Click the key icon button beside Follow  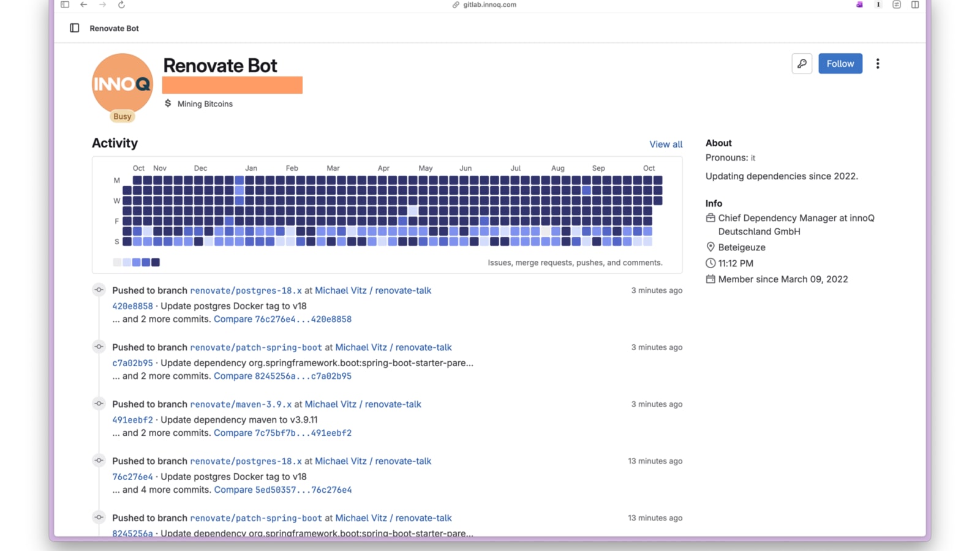click(802, 64)
